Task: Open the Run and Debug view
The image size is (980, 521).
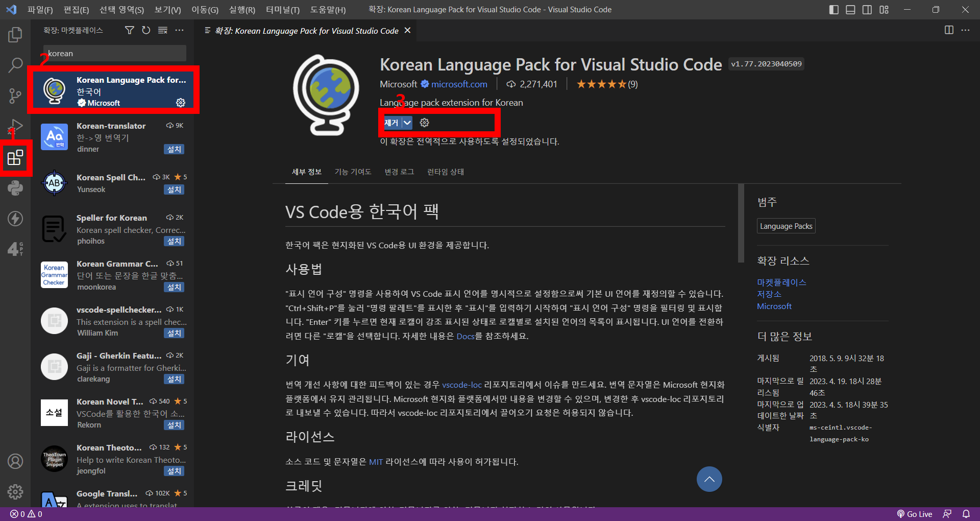Action: (15, 126)
